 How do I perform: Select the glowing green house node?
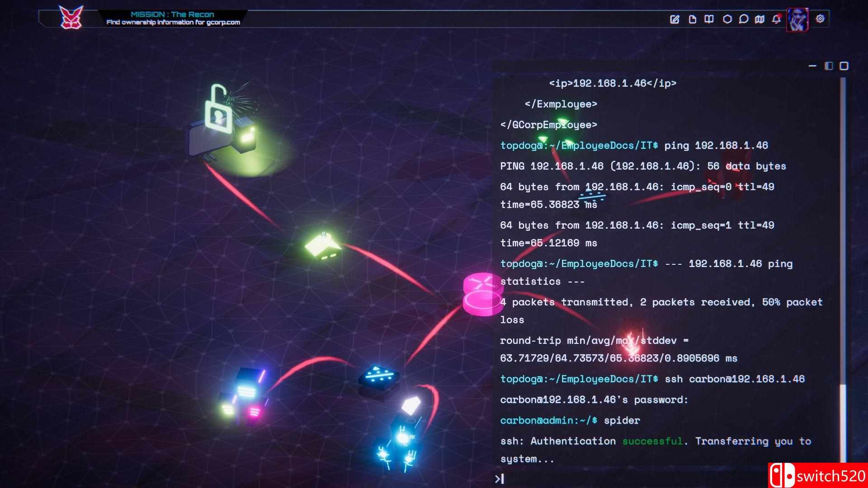[323, 246]
